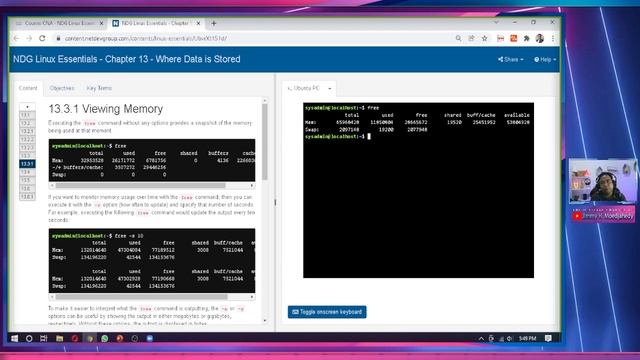Click first code block horizontal scrollbar

(140, 186)
